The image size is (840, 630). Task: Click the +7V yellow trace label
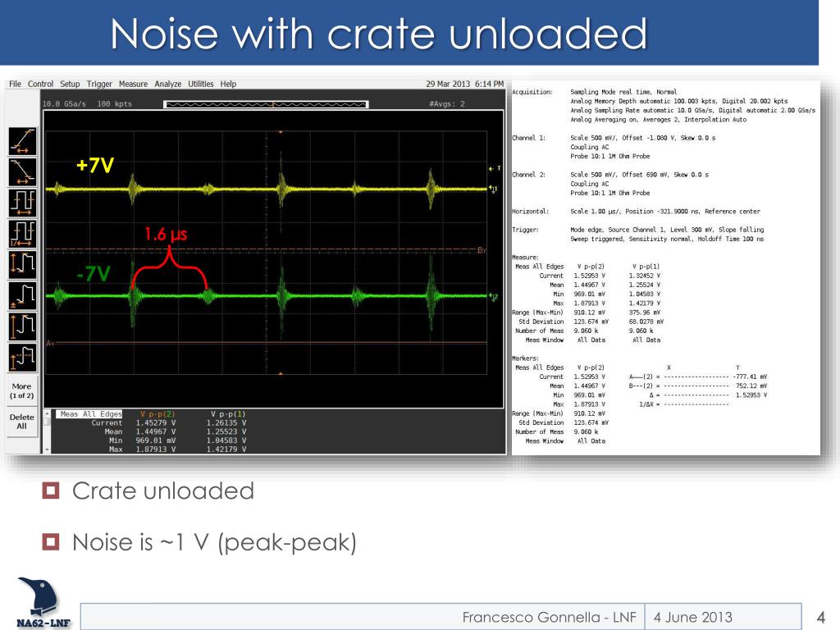[x=95, y=165]
